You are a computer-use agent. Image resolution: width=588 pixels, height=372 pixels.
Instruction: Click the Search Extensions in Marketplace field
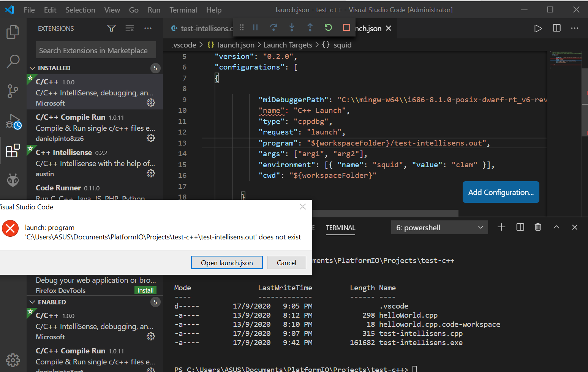click(96, 51)
